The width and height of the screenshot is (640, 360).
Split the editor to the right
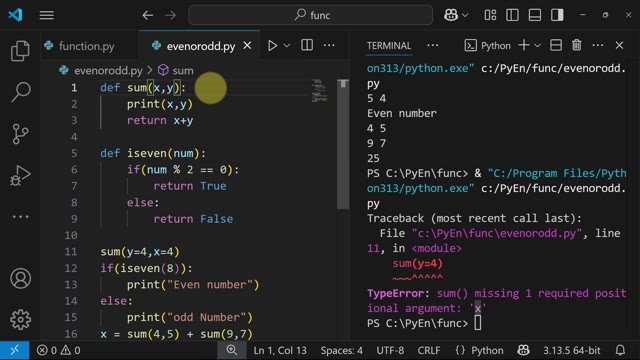coord(307,45)
